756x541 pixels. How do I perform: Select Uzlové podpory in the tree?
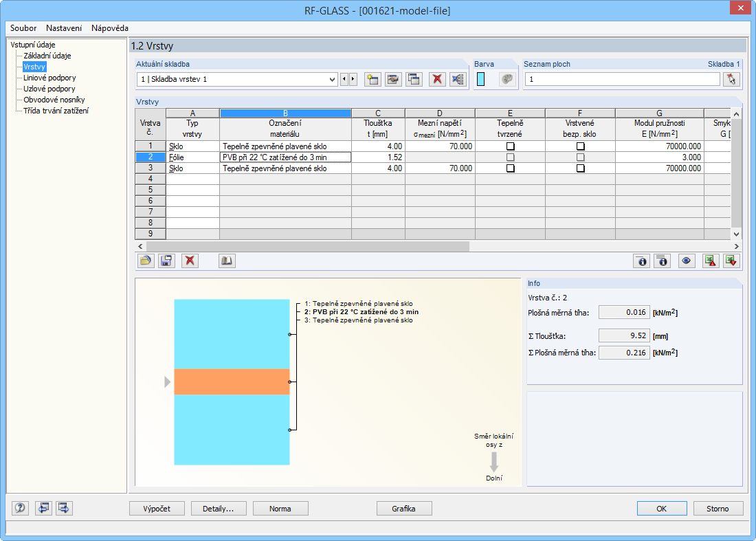coord(49,89)
